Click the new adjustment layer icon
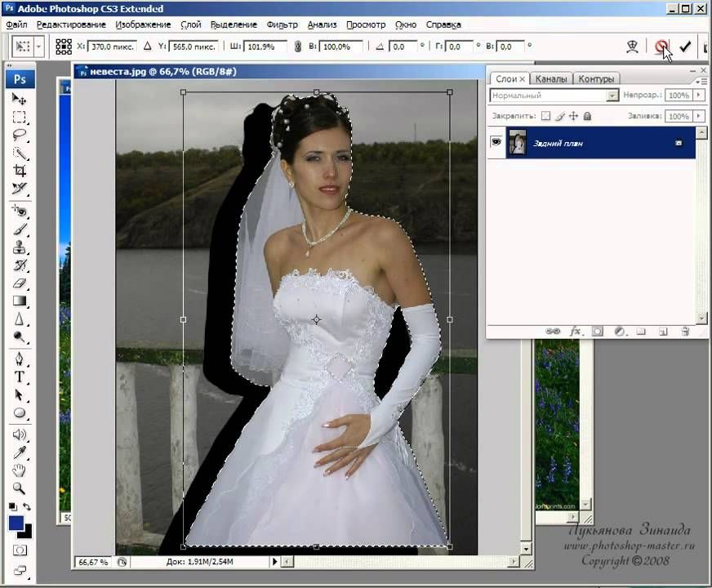This screenshot has height=588, width=712. 620,332
